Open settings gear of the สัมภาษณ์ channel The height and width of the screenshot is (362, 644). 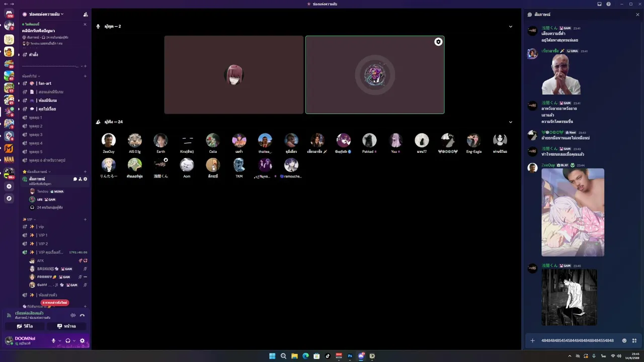pyautogui.click(x=85, y=179)
